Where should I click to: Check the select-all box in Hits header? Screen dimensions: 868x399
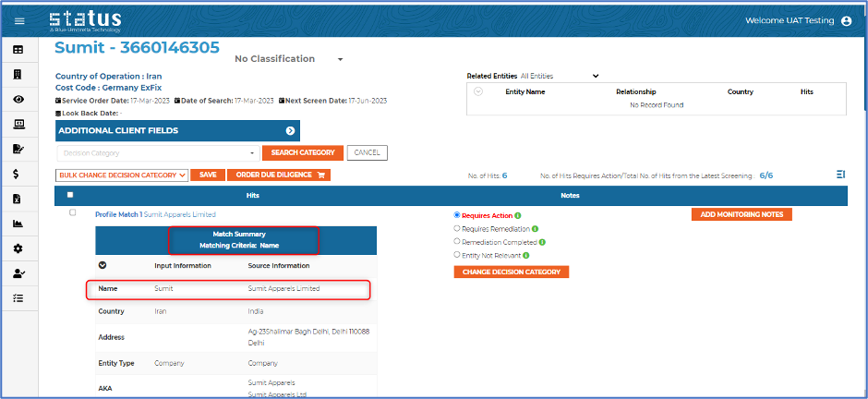click(x=70, y=195)
